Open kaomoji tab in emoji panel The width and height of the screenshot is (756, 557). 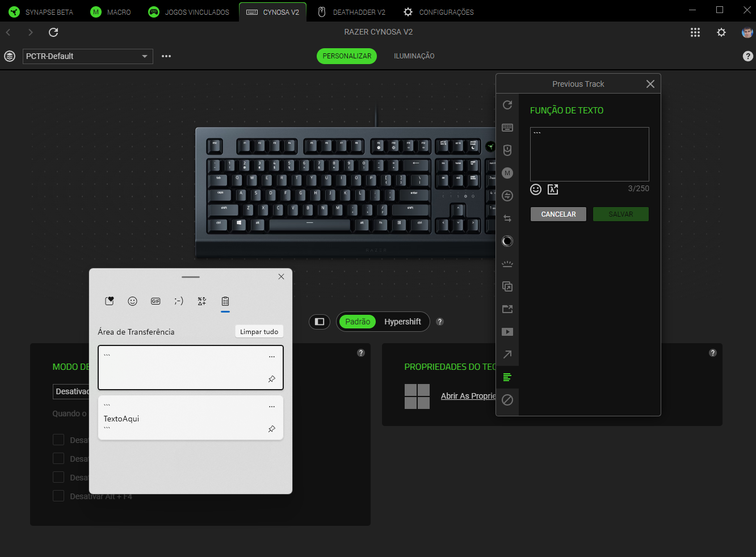click(x=179, y=301)
